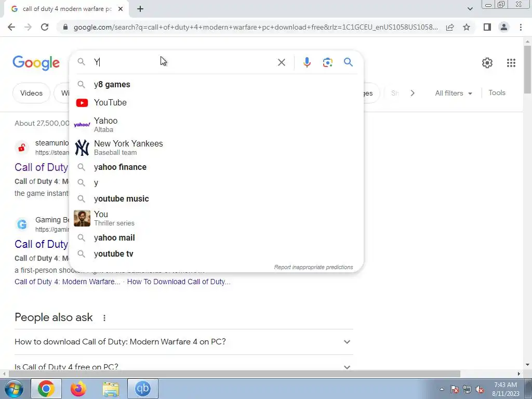Click the address bar URL

(256, 27)
